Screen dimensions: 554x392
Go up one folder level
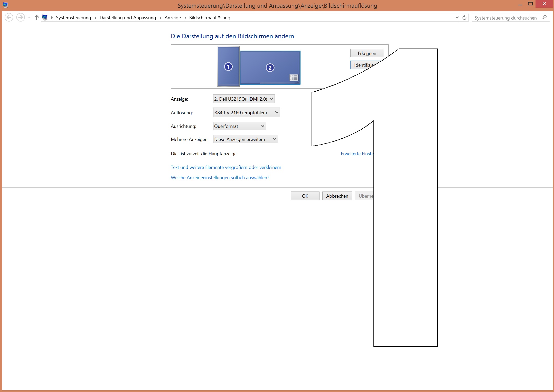pyautogui.click(x=36, y=17)
